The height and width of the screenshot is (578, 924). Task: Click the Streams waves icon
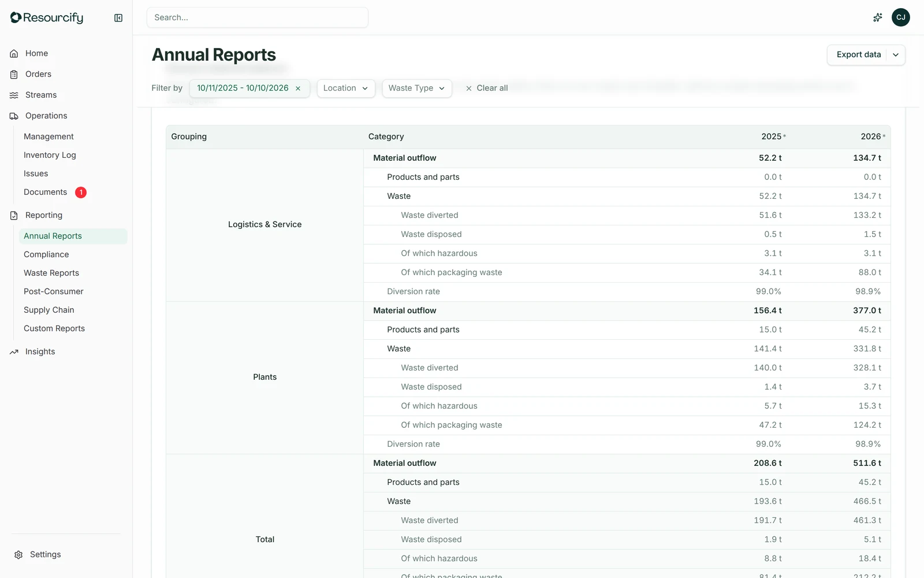click(14, 95)
